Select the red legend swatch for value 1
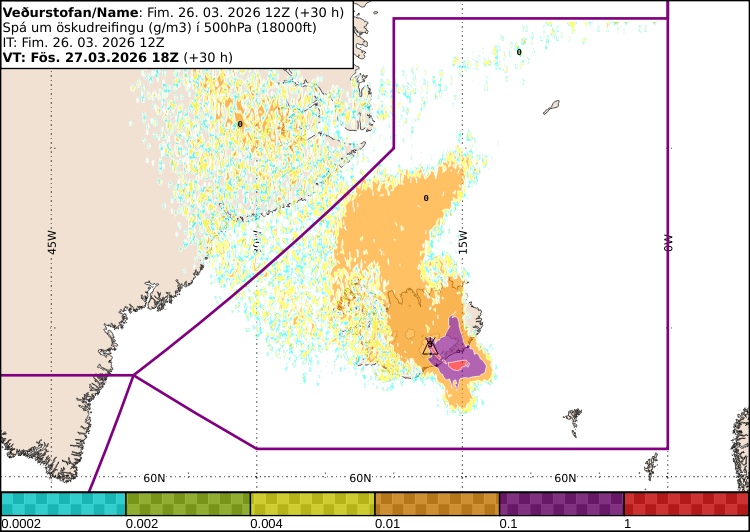 [x=686, y=504]
